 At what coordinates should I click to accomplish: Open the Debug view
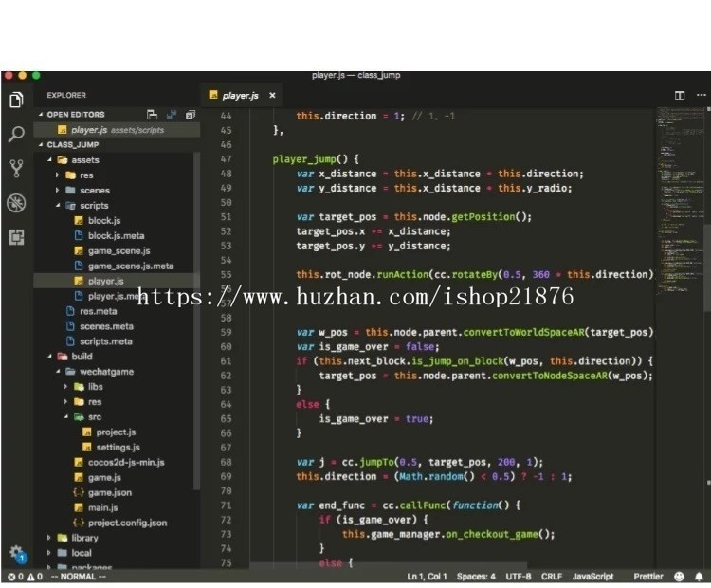point(16,203)
